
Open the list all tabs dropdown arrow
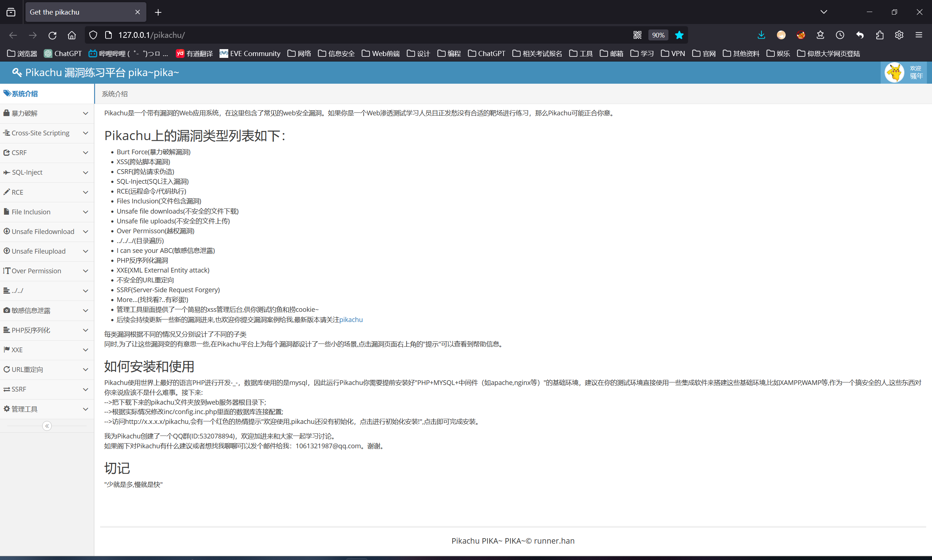coord(824,12)
